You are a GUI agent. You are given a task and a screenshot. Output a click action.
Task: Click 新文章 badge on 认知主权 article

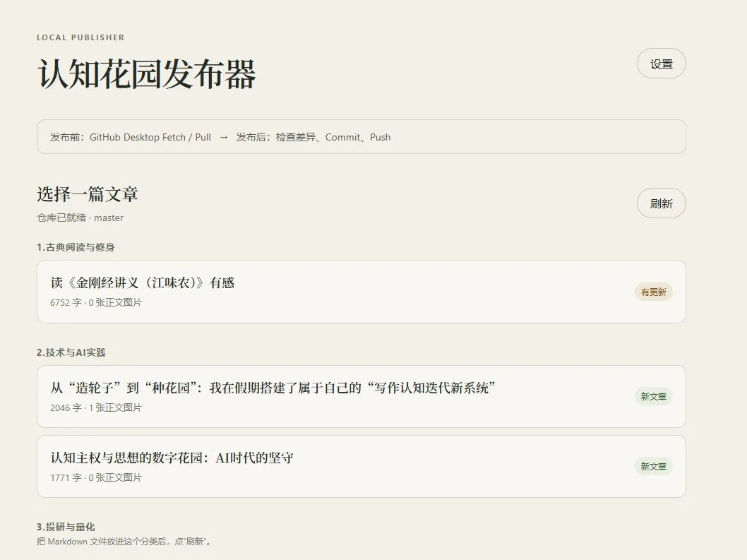click(x=653, y=467)
